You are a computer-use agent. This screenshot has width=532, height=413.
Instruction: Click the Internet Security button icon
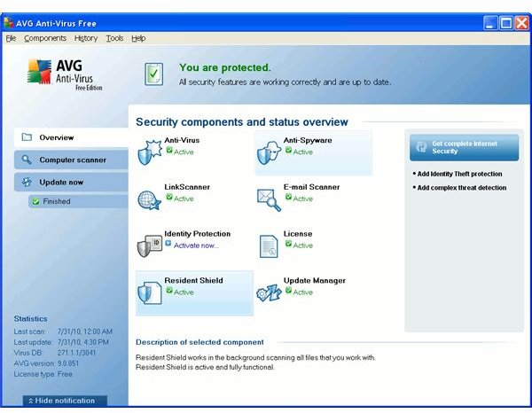tap(421, 147)
